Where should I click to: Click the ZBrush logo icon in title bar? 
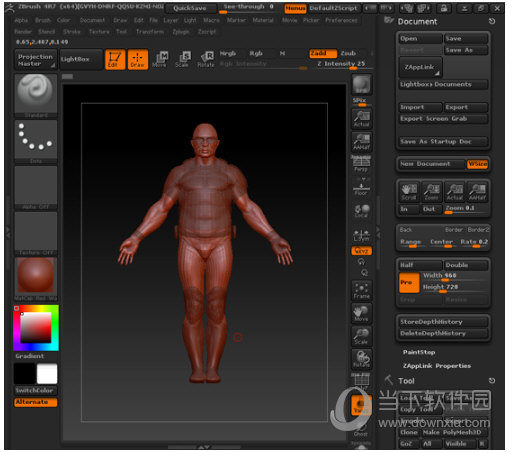click(10, 8)
